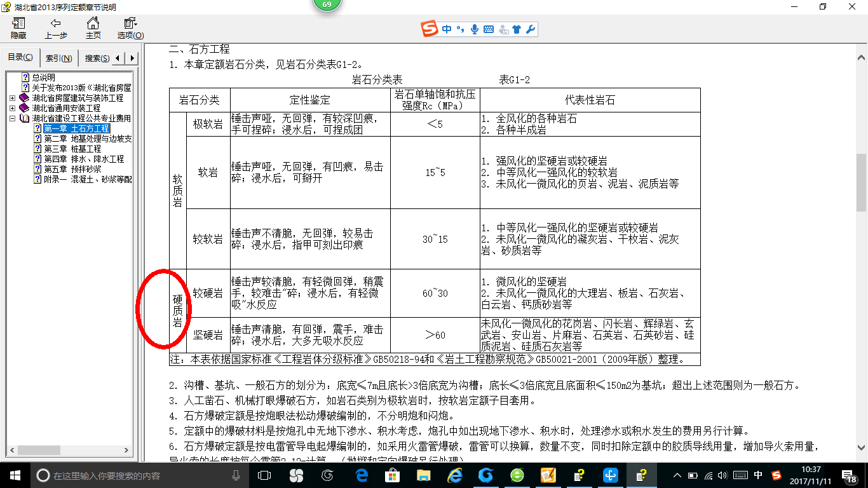Click the Wi-Fi network tray icon

click(x=709, y=475)
